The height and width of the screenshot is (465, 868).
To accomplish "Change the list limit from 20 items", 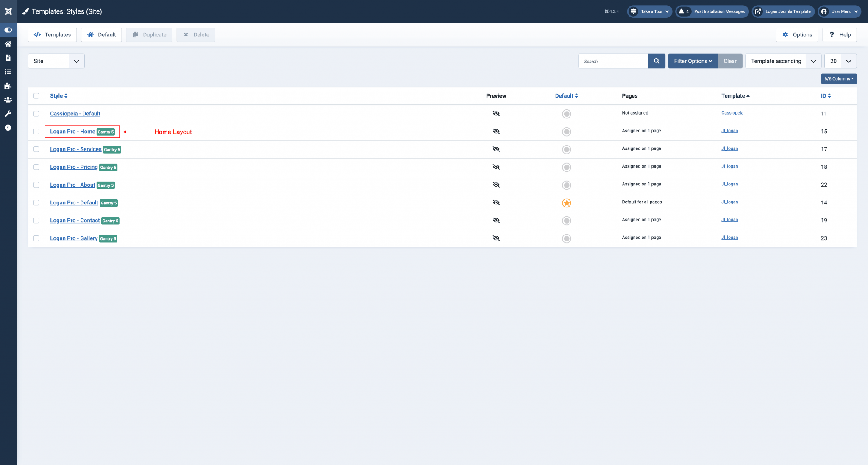I will point(840,61).
